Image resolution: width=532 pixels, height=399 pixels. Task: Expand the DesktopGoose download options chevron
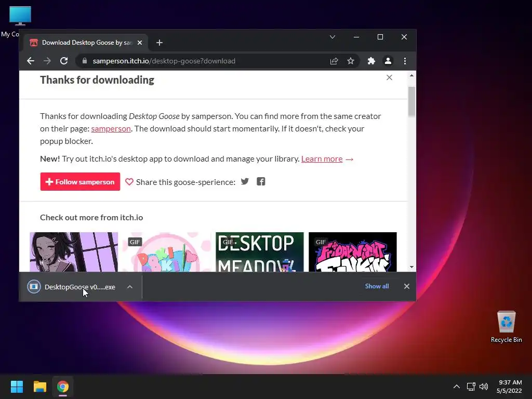(x=130, y=287)
